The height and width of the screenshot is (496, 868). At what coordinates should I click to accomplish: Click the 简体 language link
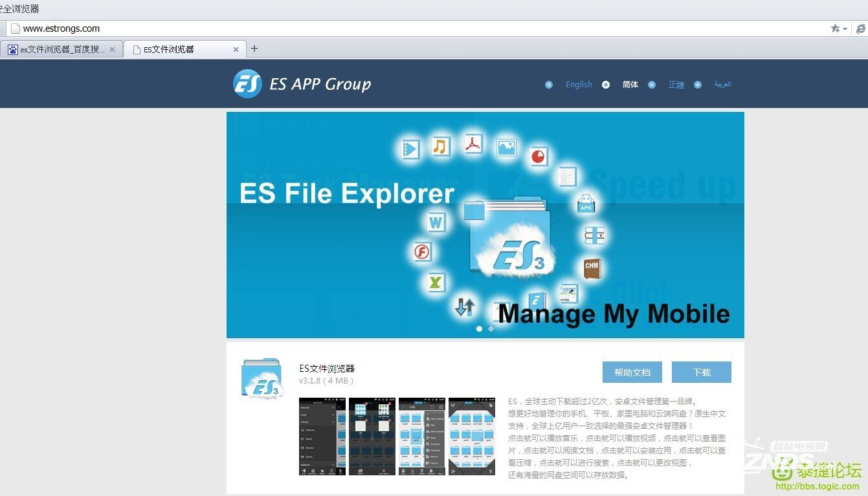tap(630, 85)
